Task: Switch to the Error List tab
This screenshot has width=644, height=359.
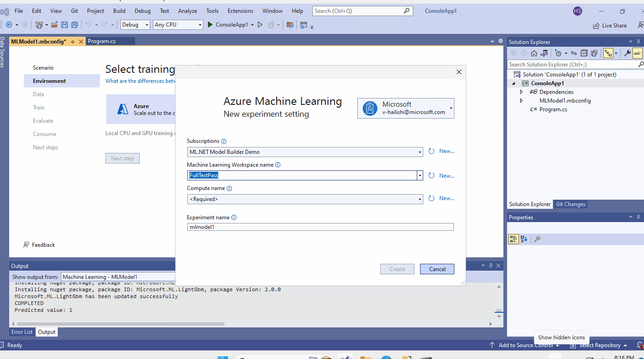Action: tap(22, 332)
